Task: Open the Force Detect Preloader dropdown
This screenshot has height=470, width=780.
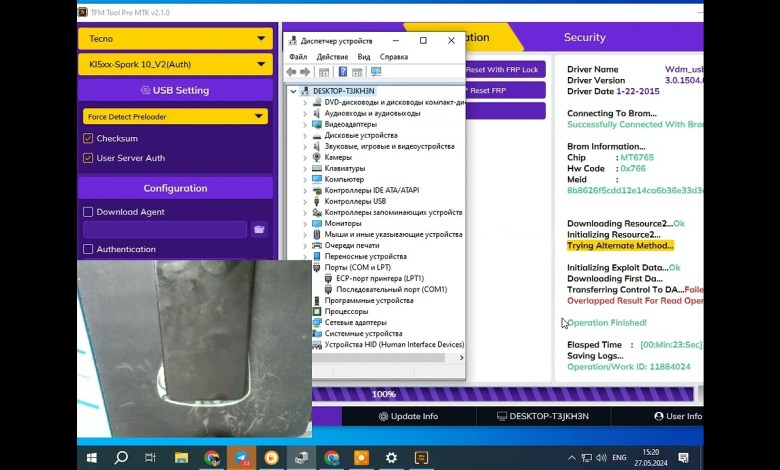Action: coord(175,116)
